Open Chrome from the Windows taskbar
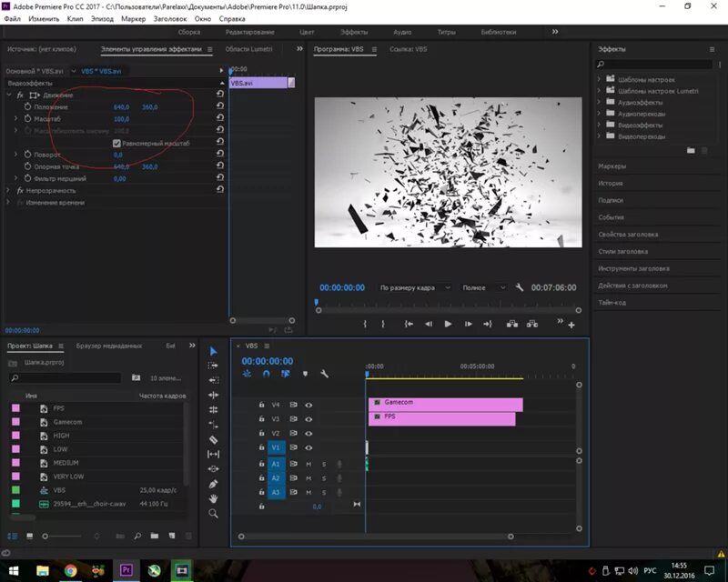The width and height of the screenshot is (728, 582). click(x=70, y=570)
